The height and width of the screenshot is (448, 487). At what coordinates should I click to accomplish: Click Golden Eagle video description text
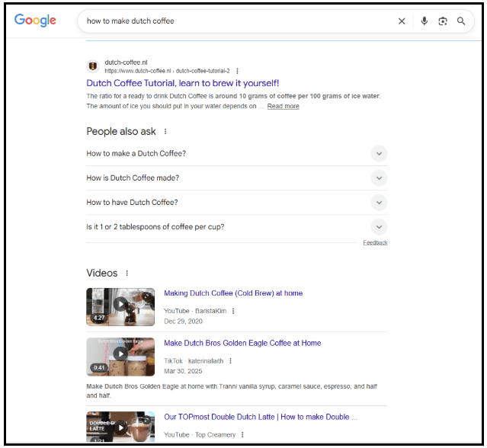pos(232,391)
